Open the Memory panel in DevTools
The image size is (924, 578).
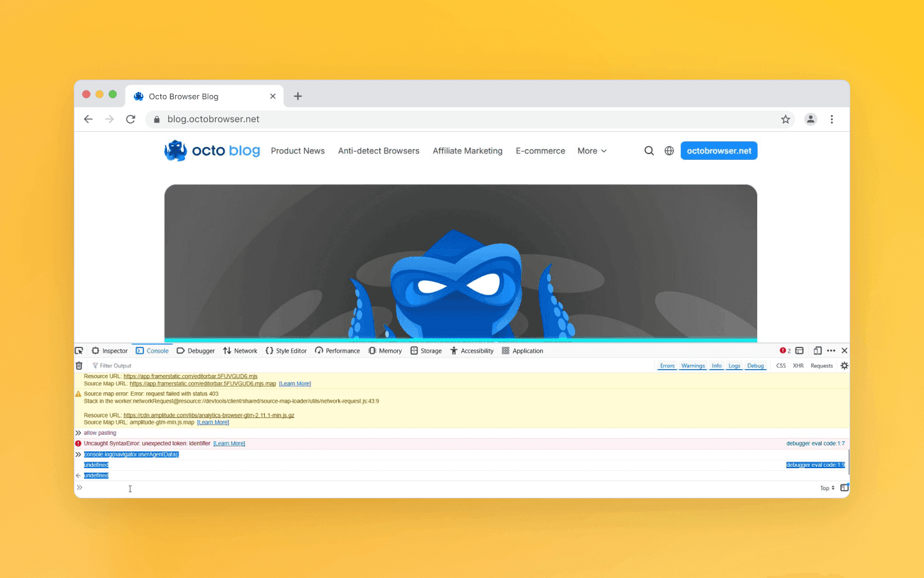384,351
